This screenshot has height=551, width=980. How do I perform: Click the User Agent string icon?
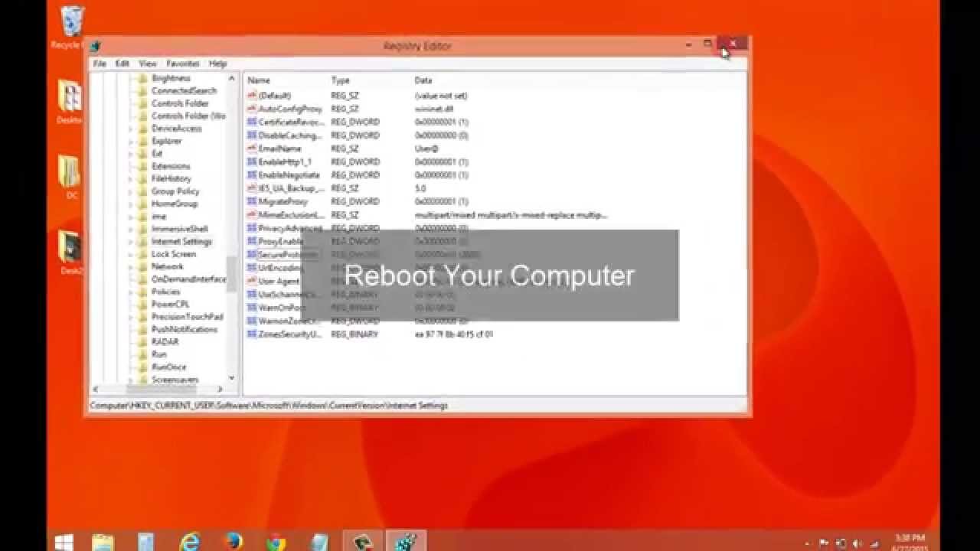(252, 281)
